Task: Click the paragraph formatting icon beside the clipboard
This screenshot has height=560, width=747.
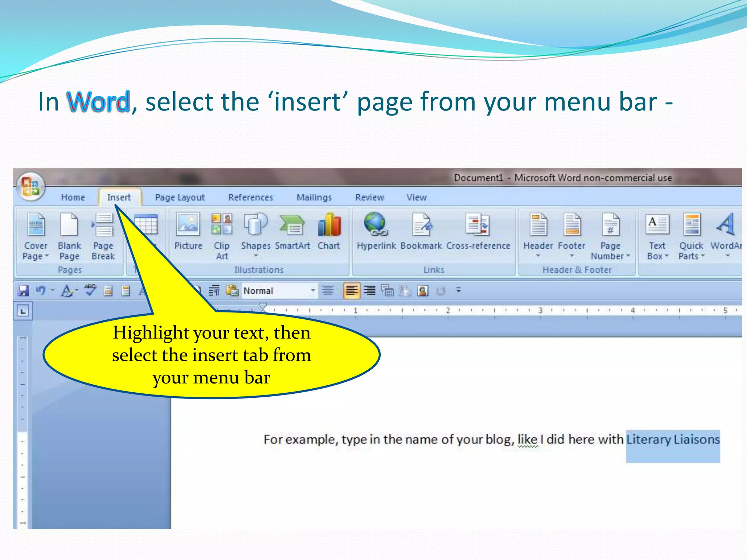Action: click(x=214, y=291)
